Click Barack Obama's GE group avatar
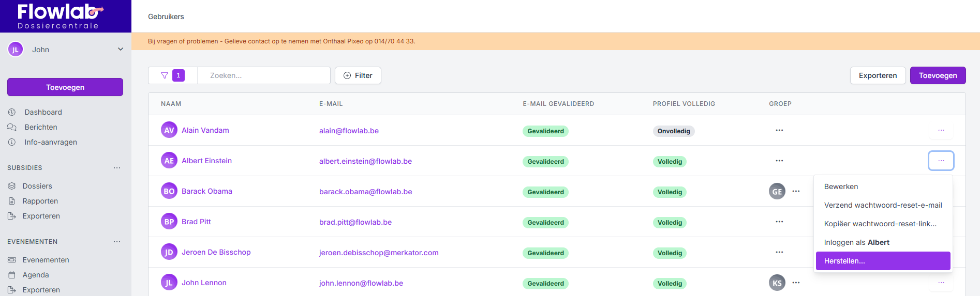Viewport: 980px width, 296px height. click(777, 192)
